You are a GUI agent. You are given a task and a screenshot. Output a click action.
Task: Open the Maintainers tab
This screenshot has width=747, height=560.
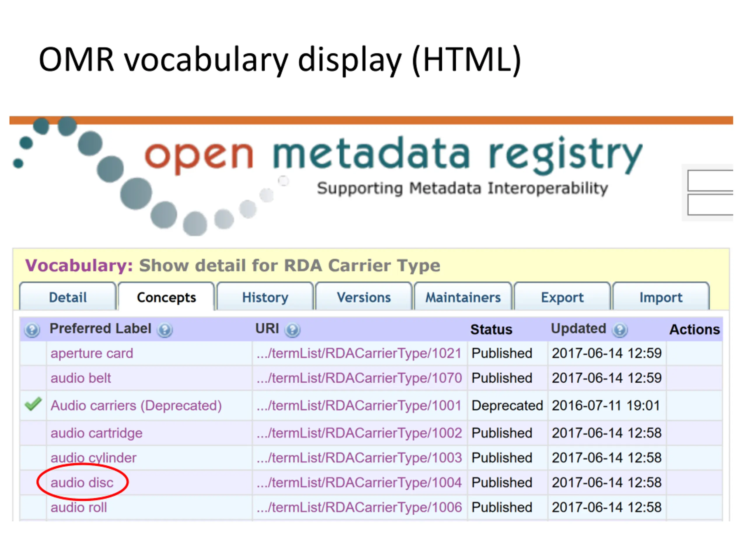pyautogui.click(x=463, y=297)
